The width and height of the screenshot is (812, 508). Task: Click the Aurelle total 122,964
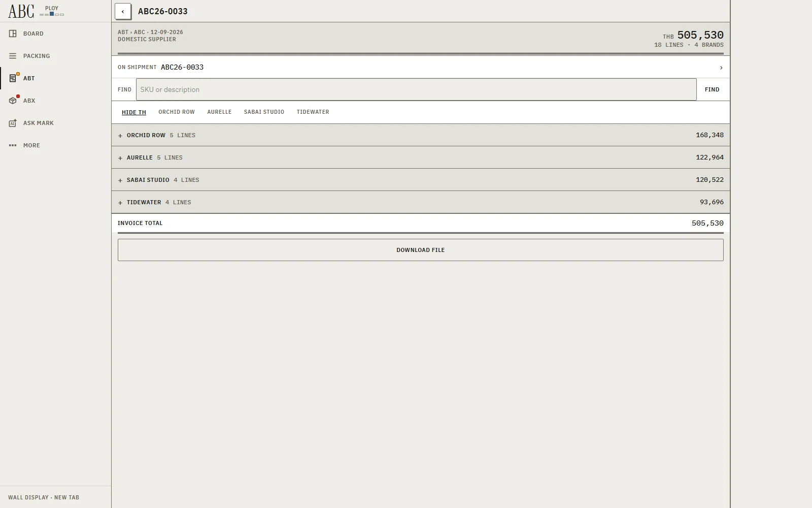point(709,157)
